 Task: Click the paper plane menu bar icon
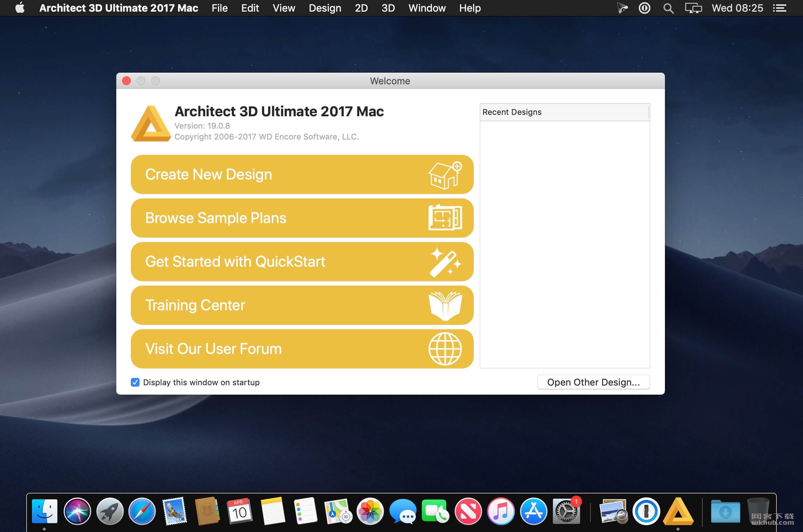click(622, 8)
